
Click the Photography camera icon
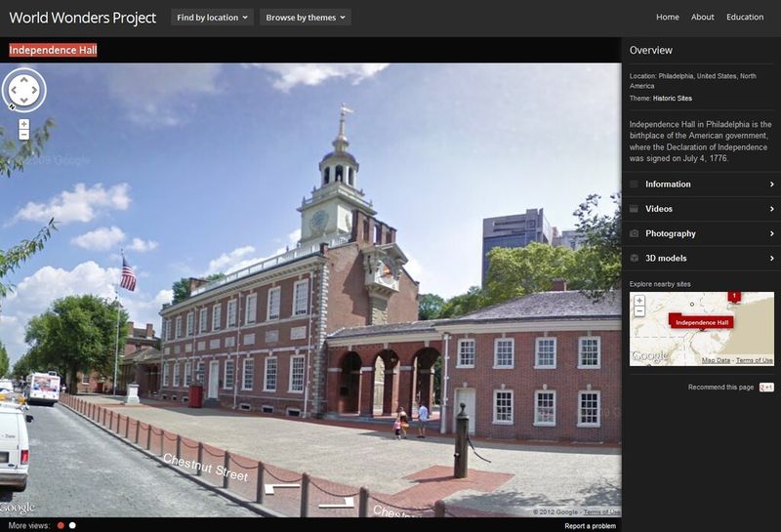634,233
